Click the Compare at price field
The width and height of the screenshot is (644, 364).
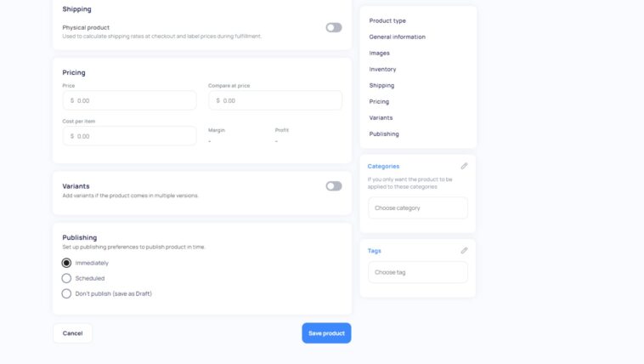coord(275,100)
